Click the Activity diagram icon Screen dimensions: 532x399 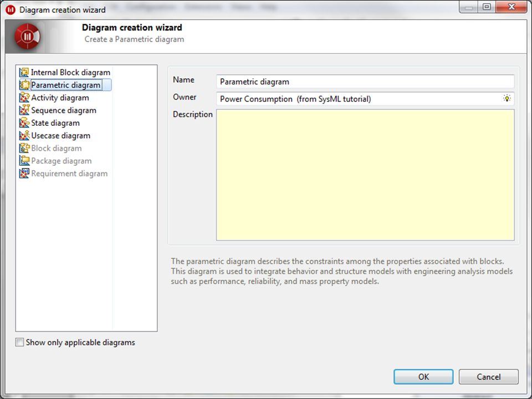click(x=24, y=98)
